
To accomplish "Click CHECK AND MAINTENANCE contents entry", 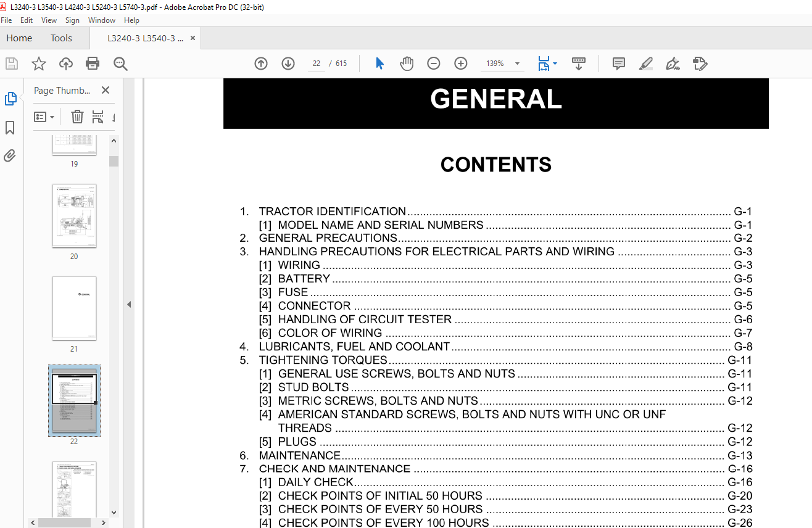I will click(x=334, y=469).
